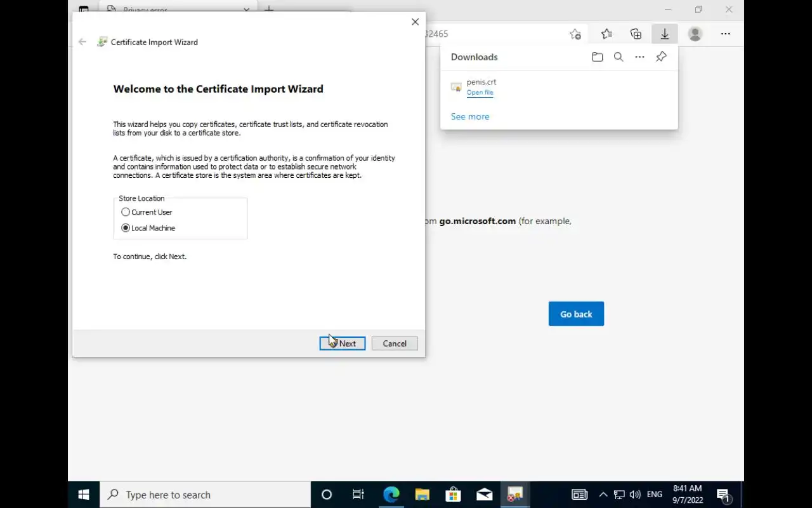Viewport: 812px width, 508px height.
Task: Open the News and interests taskbar icon
Action: click(579, 495)
